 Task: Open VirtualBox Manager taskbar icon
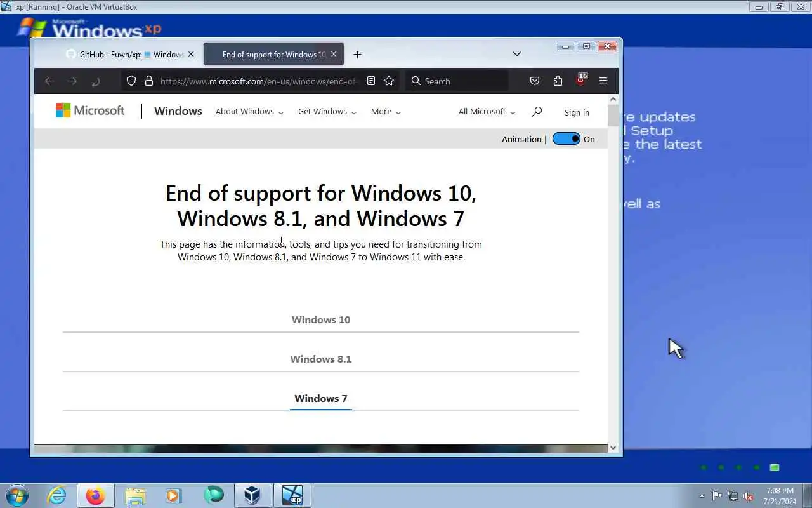click(x=252, y=495)
